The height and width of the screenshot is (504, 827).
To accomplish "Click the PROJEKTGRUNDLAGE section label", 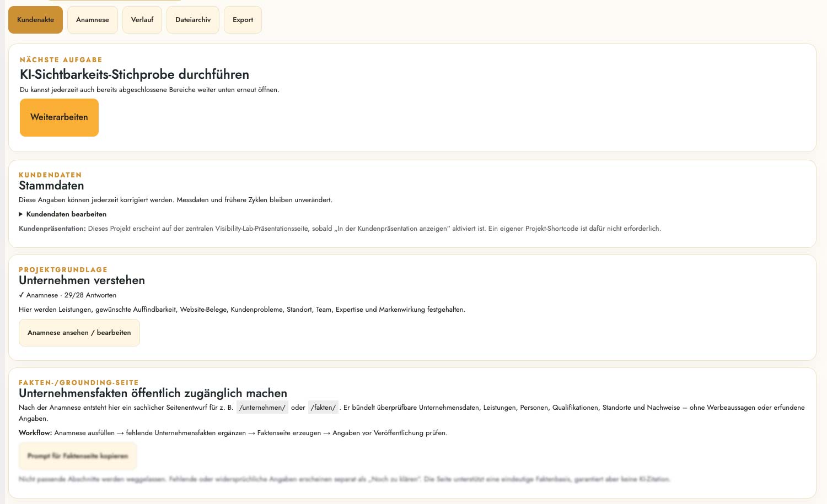I will [x=63, y=270].
